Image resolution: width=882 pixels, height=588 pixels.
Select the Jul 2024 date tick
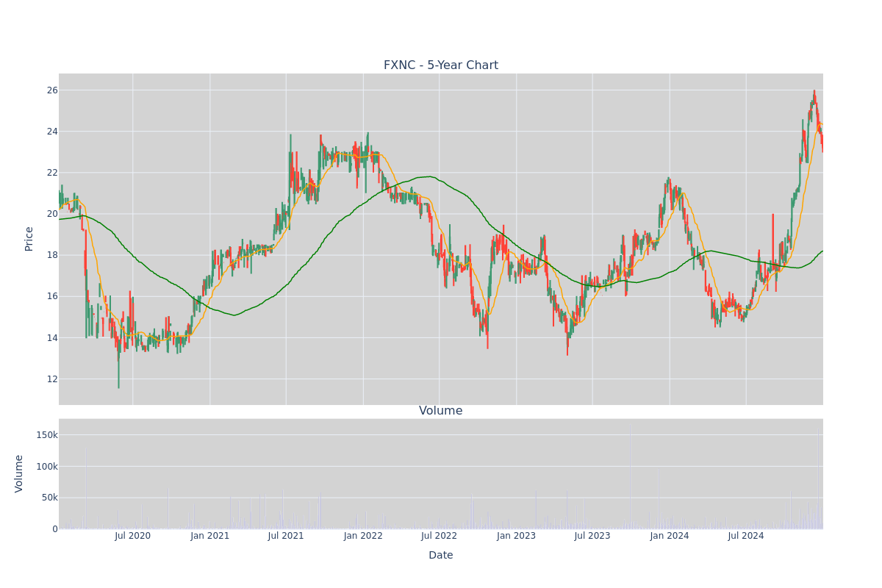coord(746,536)
